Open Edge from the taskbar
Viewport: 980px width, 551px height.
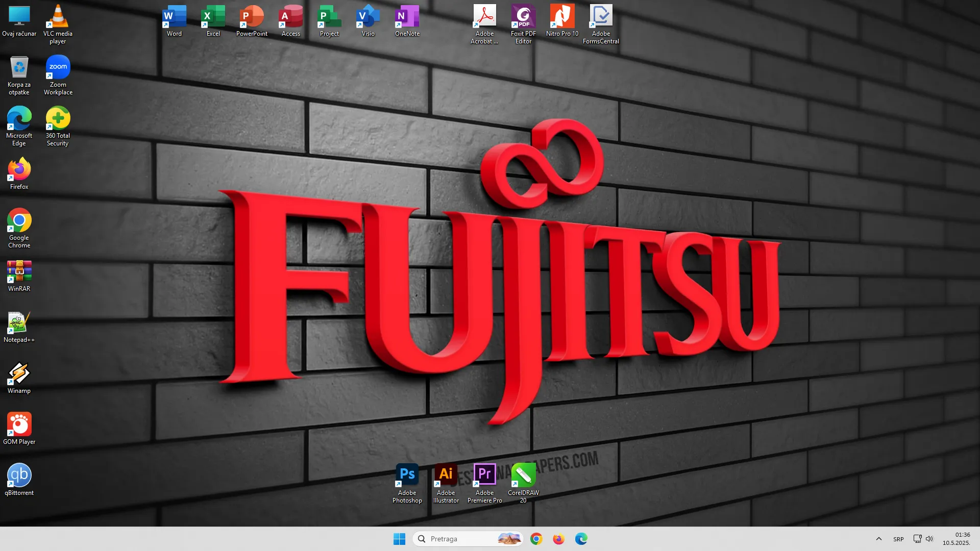tap(581, 539)
